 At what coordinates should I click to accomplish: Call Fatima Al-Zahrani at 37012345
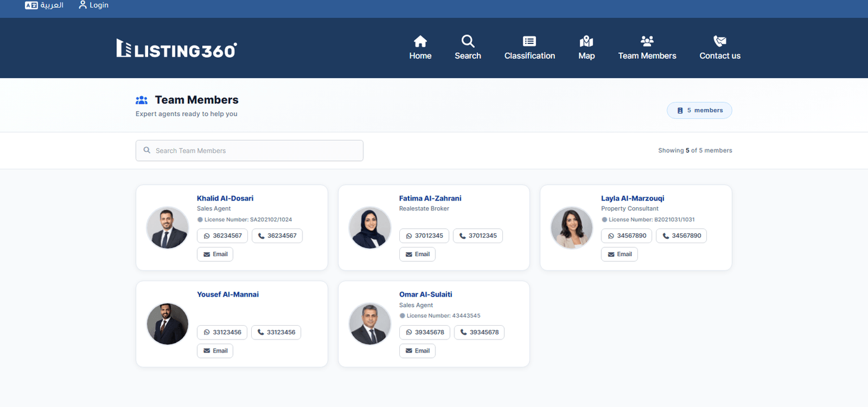click(478, 236)
